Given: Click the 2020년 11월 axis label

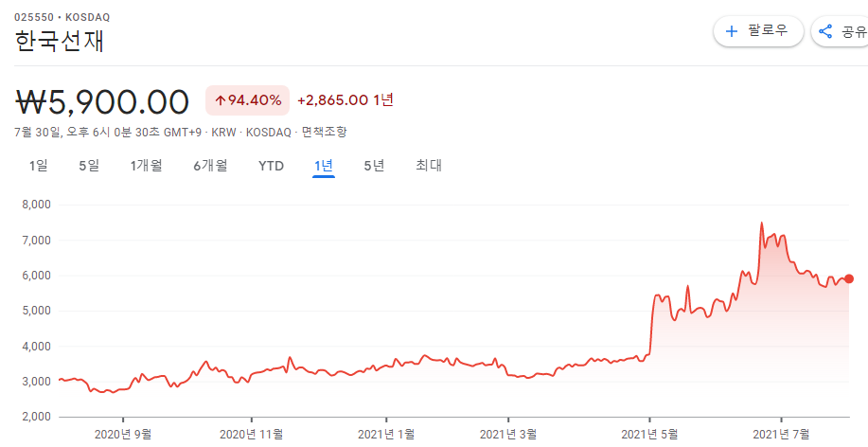Looking at the screenshot, I should pos(252,435).
